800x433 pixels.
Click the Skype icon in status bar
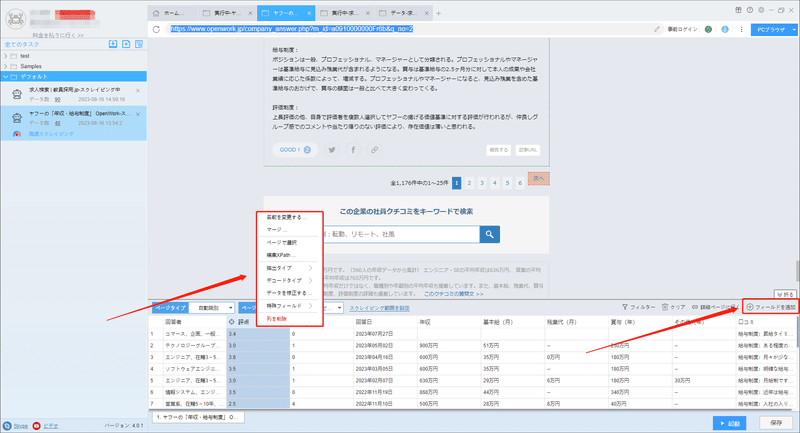point(7,426)
